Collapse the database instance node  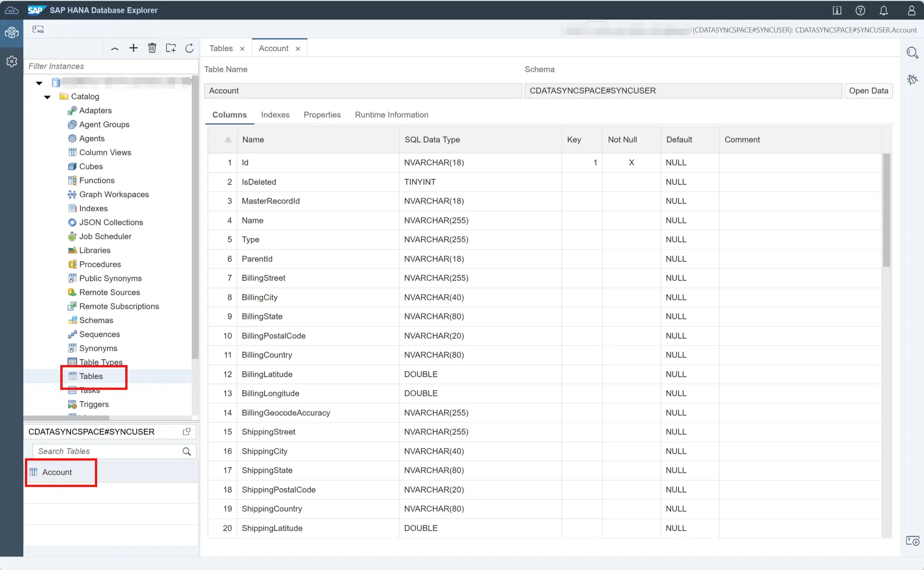tap(39, 83)
